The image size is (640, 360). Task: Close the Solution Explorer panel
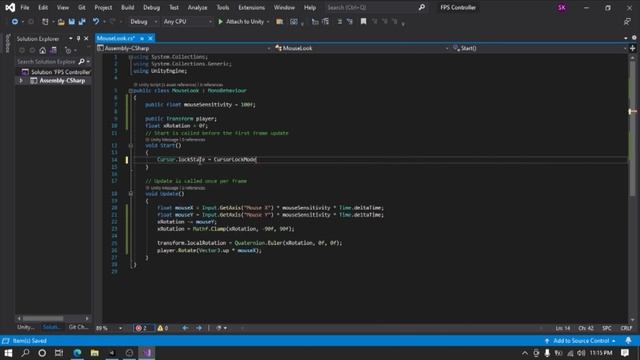coord(86,38)
